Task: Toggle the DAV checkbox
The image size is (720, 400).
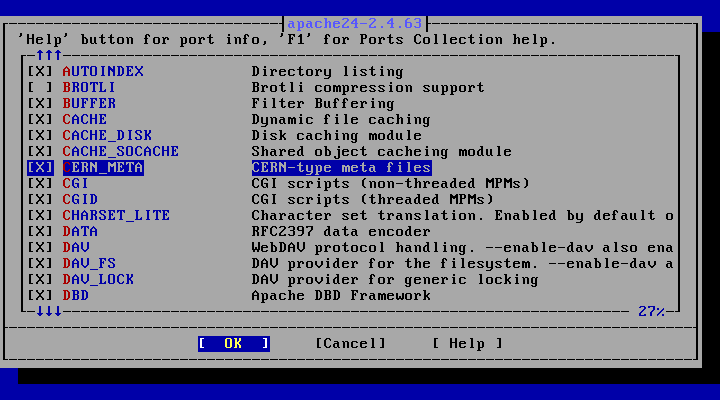Action: point(40,248)
